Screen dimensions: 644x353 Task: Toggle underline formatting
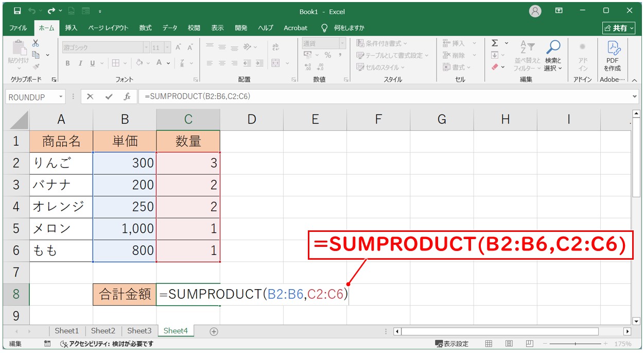point(93,63)
